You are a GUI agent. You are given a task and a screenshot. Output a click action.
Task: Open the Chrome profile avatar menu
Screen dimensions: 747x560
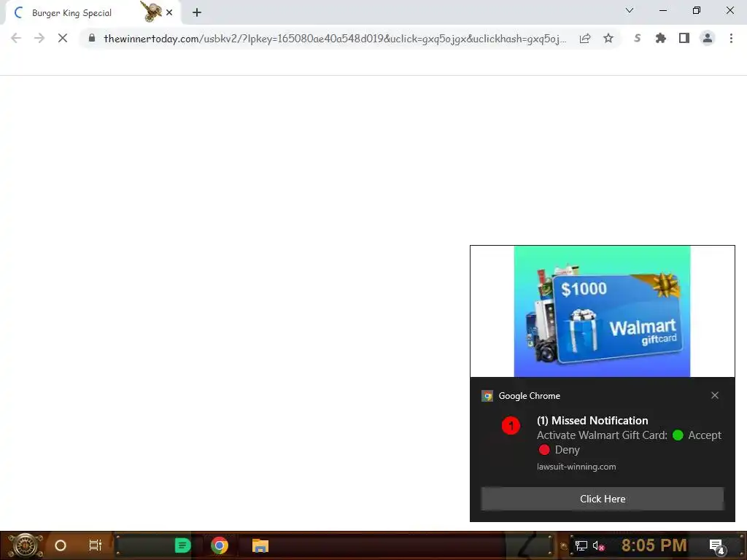708,38
